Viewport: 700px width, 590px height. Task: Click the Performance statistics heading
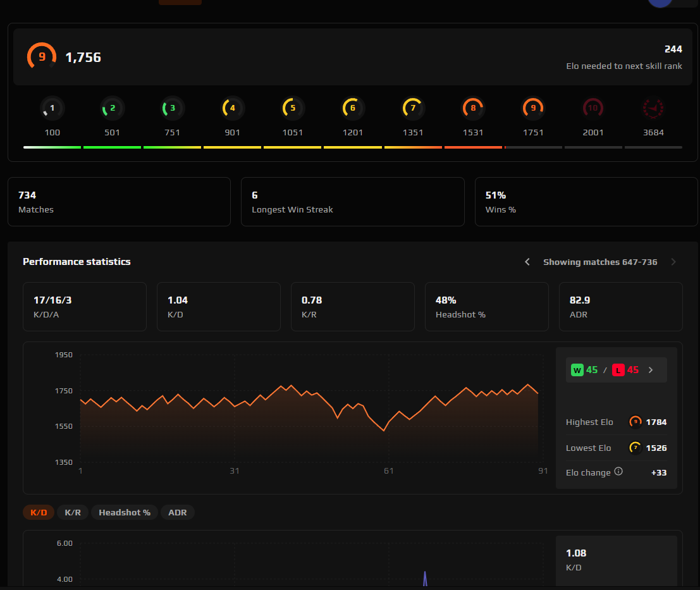click(x=76, y=261)
